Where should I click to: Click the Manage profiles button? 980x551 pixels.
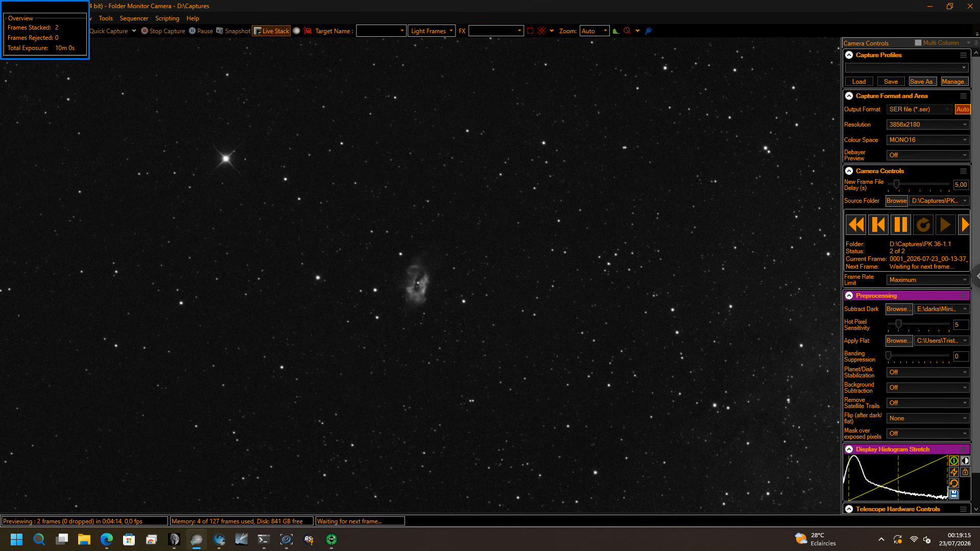(954, 82)
